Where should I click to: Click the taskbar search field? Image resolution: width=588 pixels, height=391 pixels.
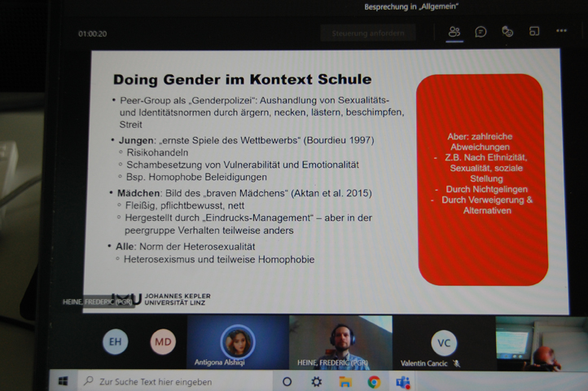[x=175, y=381]
